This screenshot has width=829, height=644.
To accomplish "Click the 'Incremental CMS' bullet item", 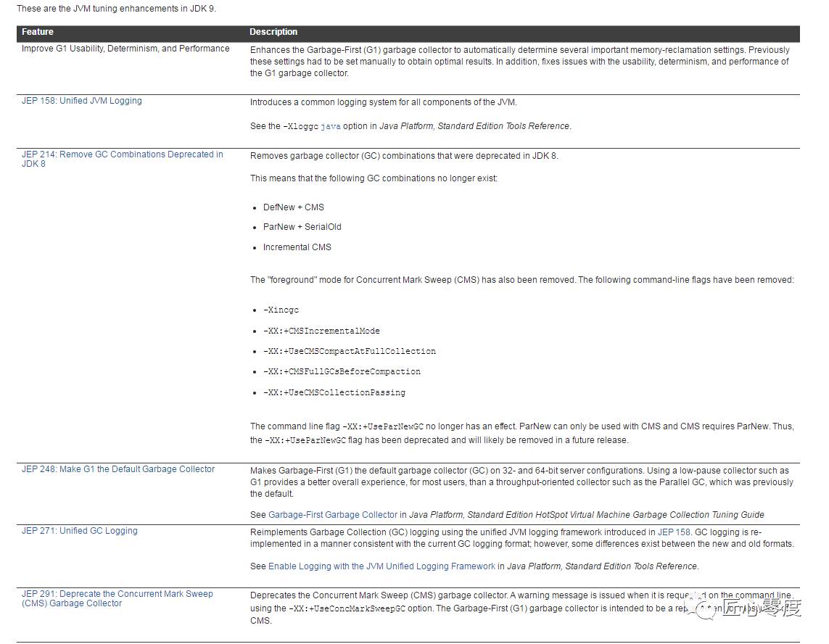I will tap(297, 247).
